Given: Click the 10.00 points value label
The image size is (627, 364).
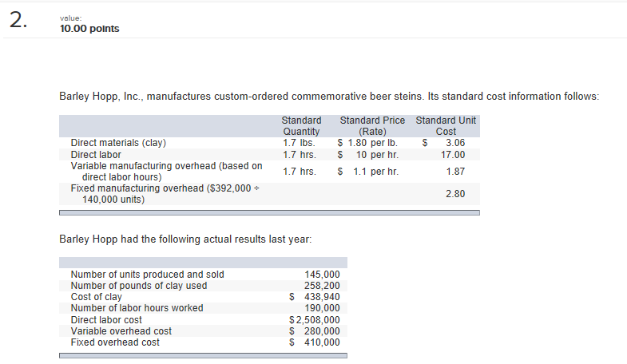Looking at the screenshot, I should point(89,29).
